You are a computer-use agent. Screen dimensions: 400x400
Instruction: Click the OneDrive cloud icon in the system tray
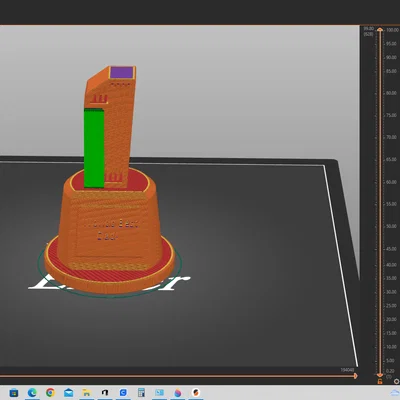click(395, 392)
